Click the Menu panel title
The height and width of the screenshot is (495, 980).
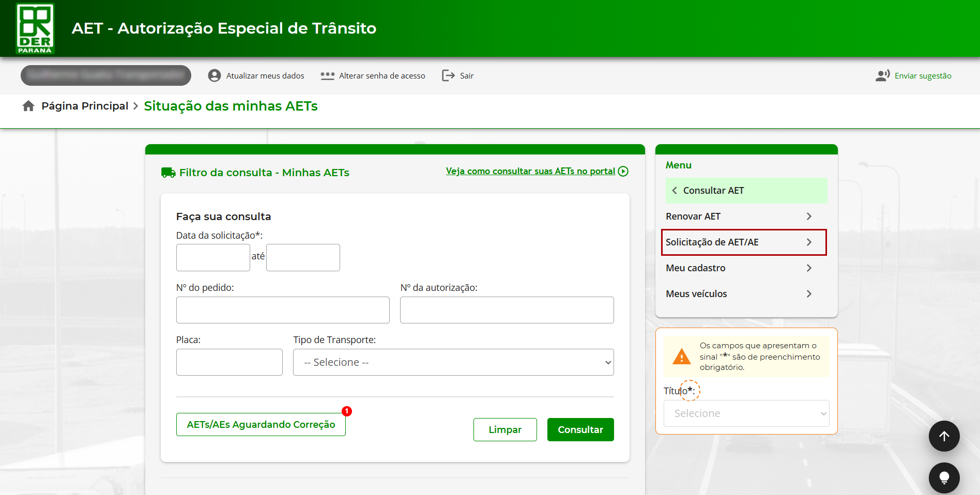(x=678, y=165)
